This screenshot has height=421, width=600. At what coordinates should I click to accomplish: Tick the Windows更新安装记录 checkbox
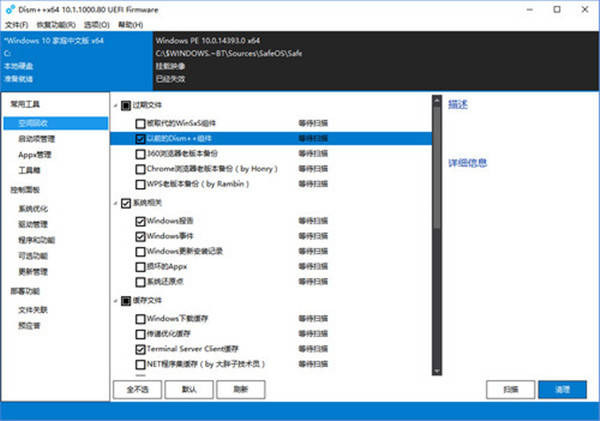point(139,251)
